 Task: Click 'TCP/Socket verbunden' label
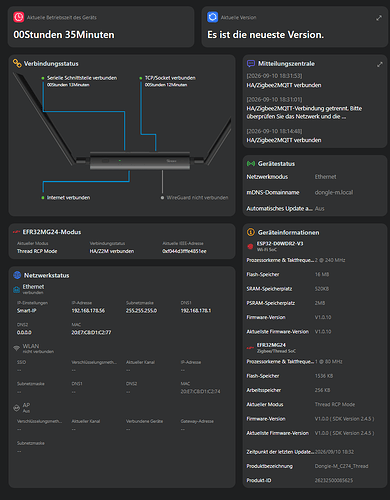click(x=170, y=78)
